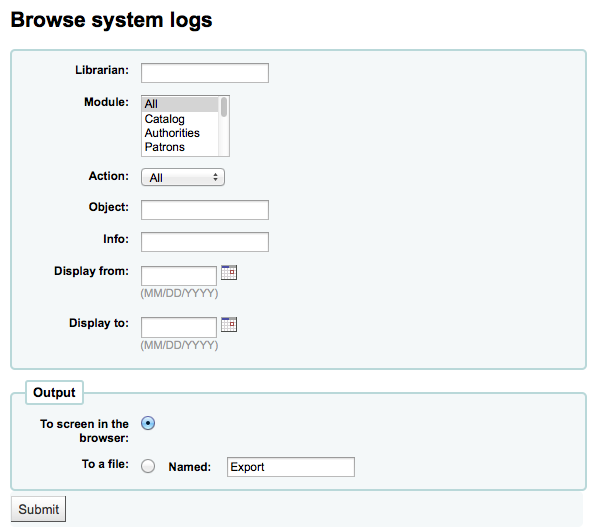This screenshot has height=528, width=592.
Task: Click the Submit button
Action: pos(38,509)
